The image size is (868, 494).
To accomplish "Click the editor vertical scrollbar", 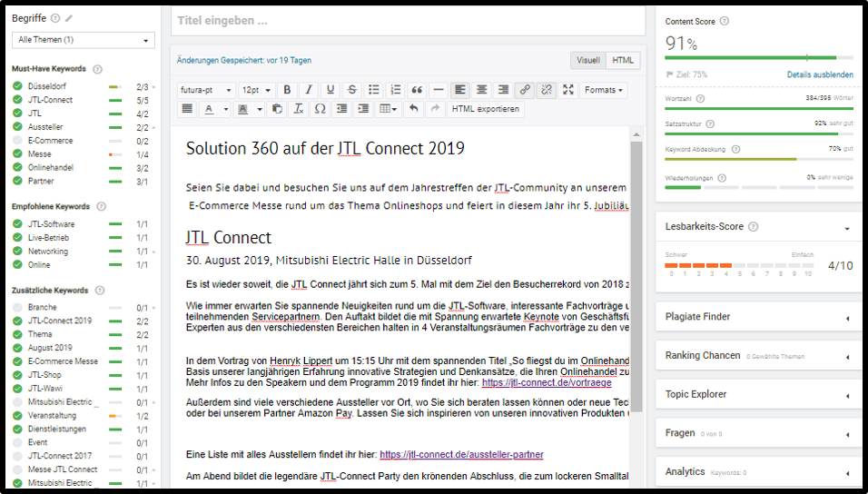I will coord(636,277).
